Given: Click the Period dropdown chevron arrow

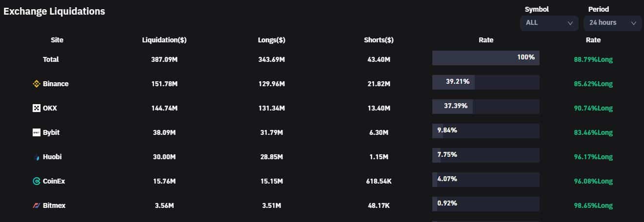Looking at the screenshot, I should [x=633, y=23].
